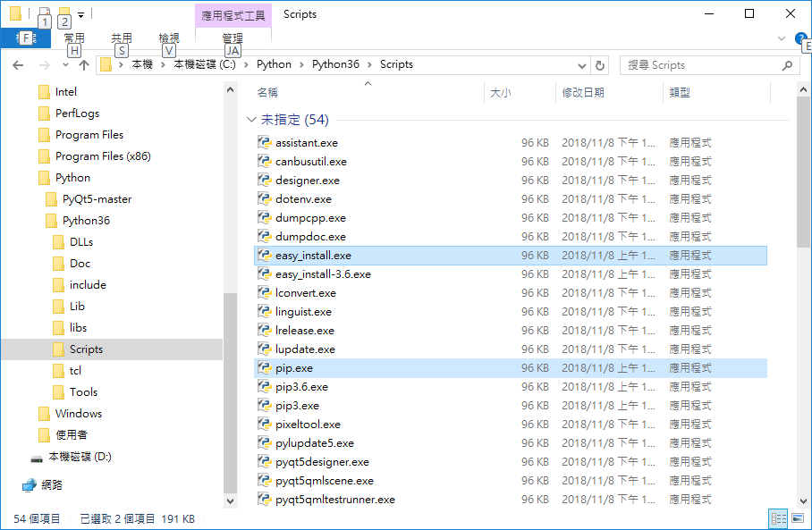Click the pip.exe file icon
The width and height of the screenshot is (812, 530).
point(264,368)
